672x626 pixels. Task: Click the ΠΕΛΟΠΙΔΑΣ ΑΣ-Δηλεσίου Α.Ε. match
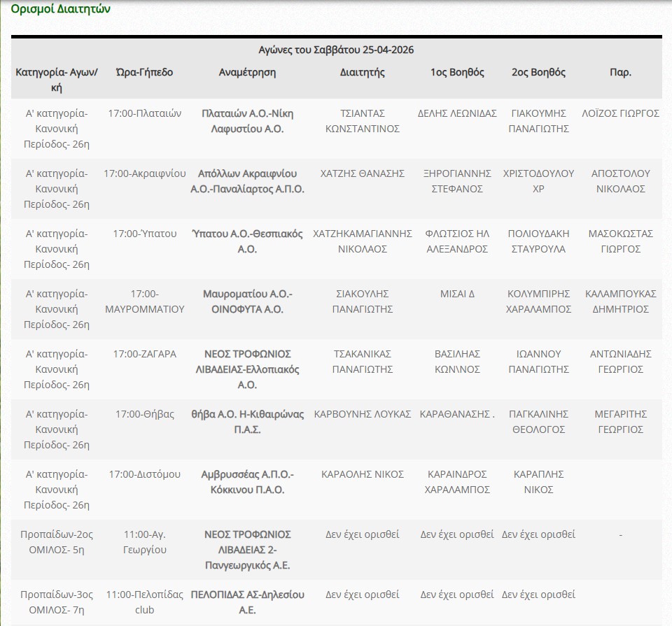coord(247,602)
